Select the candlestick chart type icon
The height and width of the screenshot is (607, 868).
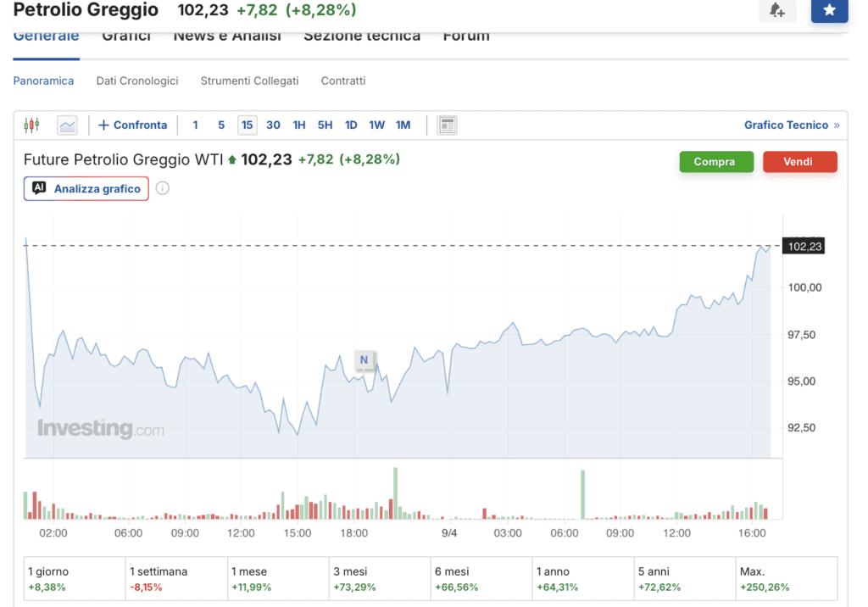click(x=31, y=125)
